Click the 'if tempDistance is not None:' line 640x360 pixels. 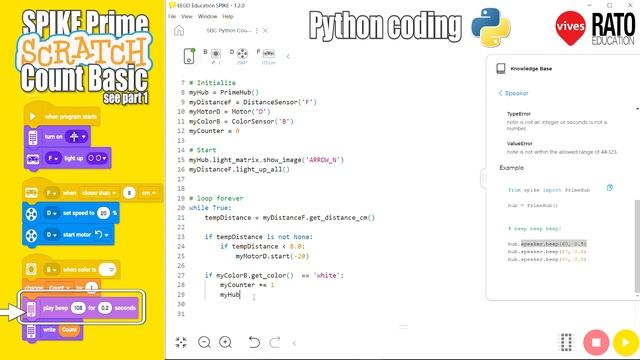coord(259,237)
